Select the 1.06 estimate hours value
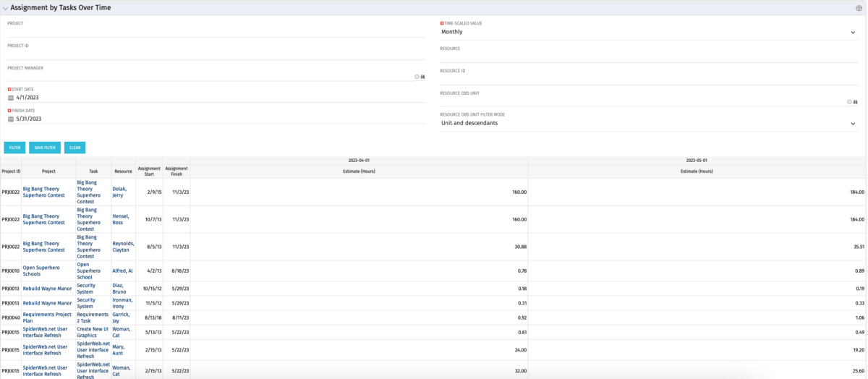Image resolution: width=868 pixels, height=379 pixels. point(859,318)
